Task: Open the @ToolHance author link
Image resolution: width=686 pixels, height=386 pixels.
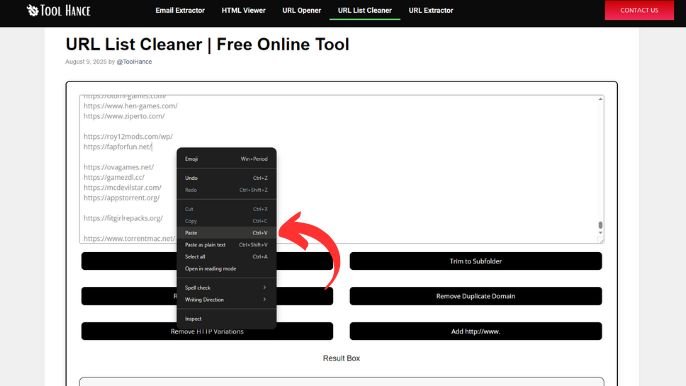Action: pos(134,62)
